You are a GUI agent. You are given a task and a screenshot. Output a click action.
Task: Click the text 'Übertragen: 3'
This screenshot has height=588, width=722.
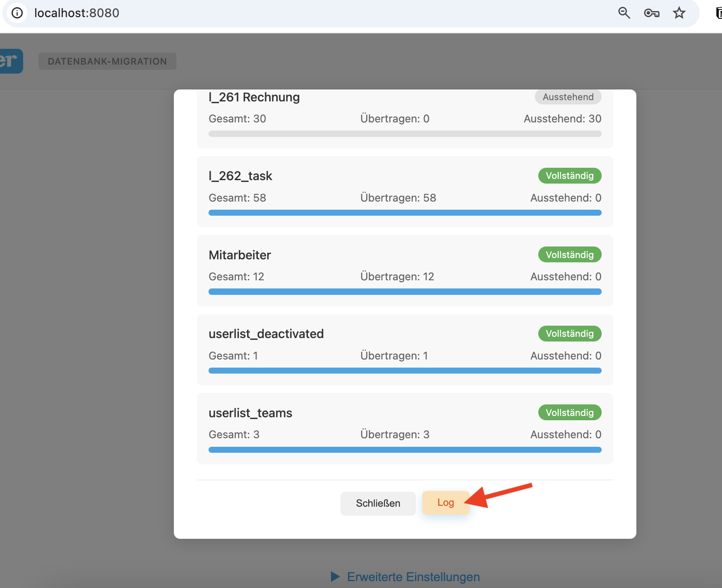point(395,434)
